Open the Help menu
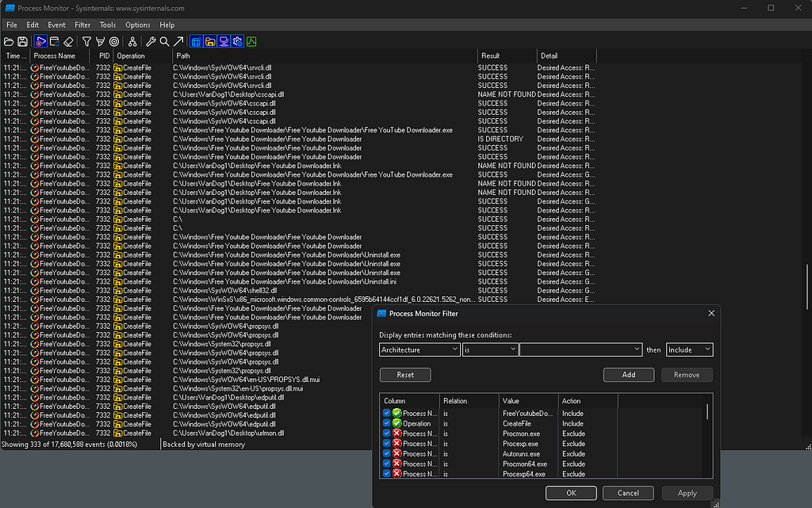The width and height of the screenshot is (812, 508). [167, 25]
